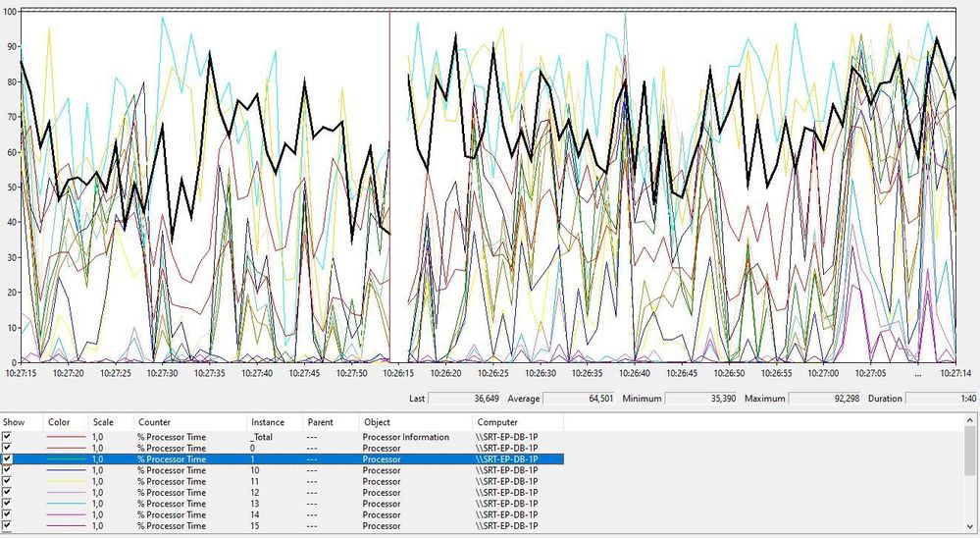Click color line swatch of instance 14 row
Screen dimensions: 980x538
point(66,514)
